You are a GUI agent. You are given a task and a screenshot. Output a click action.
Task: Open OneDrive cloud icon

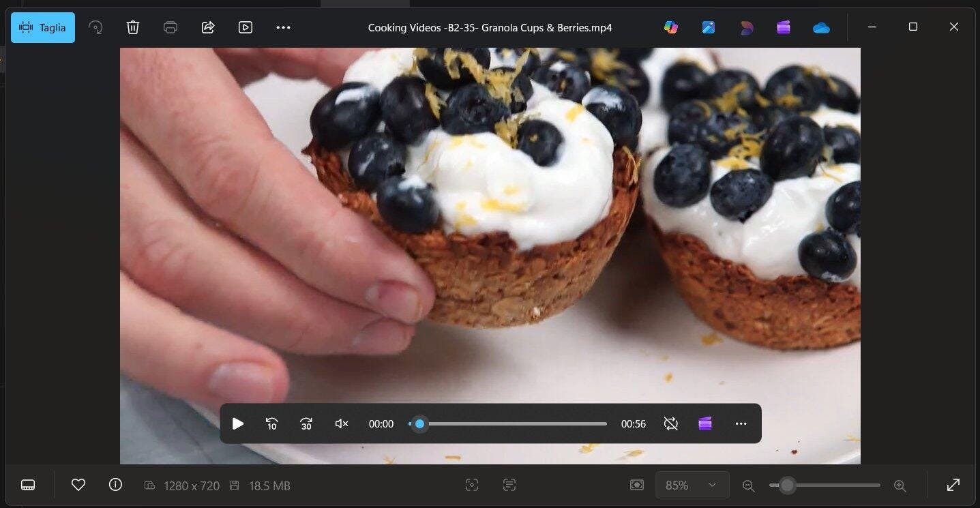tap(821, 27)
